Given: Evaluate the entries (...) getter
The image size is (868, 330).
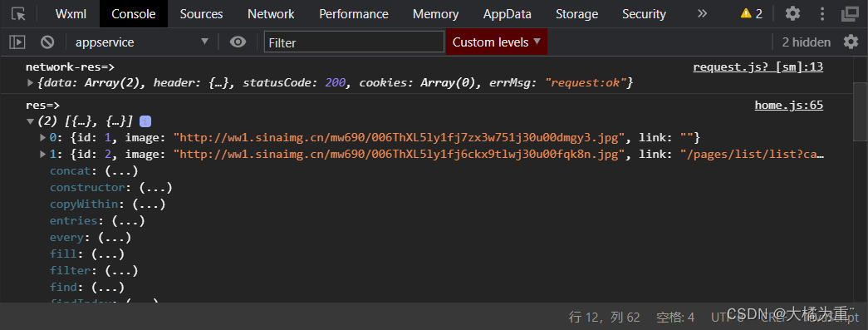Looking at the screenshot, I should (x=128, y=221).
